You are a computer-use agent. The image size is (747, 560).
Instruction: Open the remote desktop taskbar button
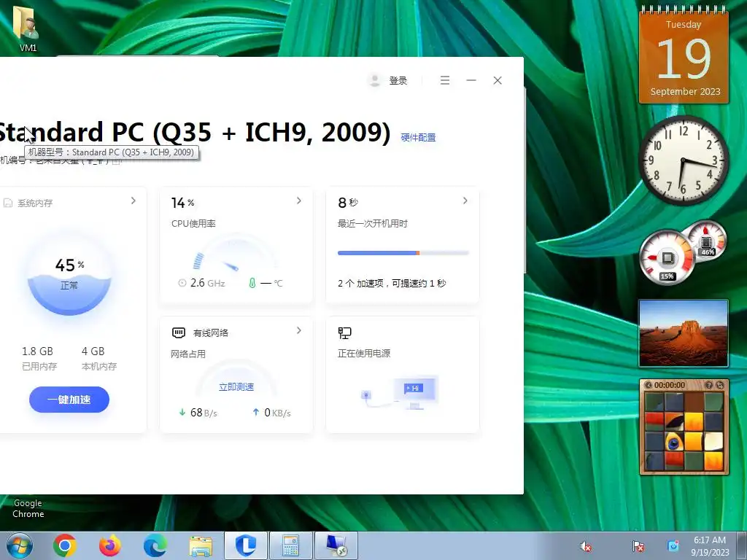coord(336,545)
